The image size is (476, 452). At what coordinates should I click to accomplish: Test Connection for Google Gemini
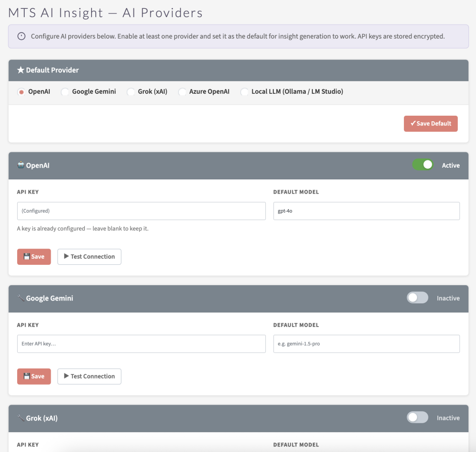click(x=89, y=376)
